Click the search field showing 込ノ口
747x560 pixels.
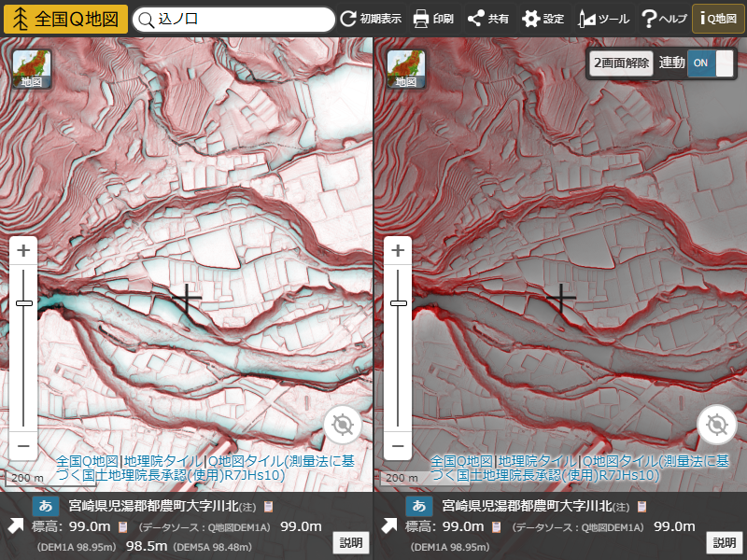tap(233, 18)
